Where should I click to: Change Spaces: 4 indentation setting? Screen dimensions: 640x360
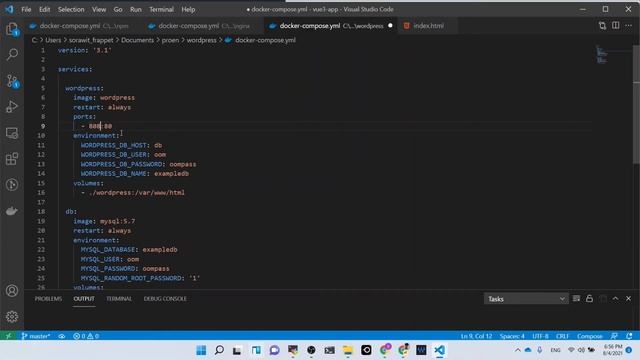pos(512,336)
